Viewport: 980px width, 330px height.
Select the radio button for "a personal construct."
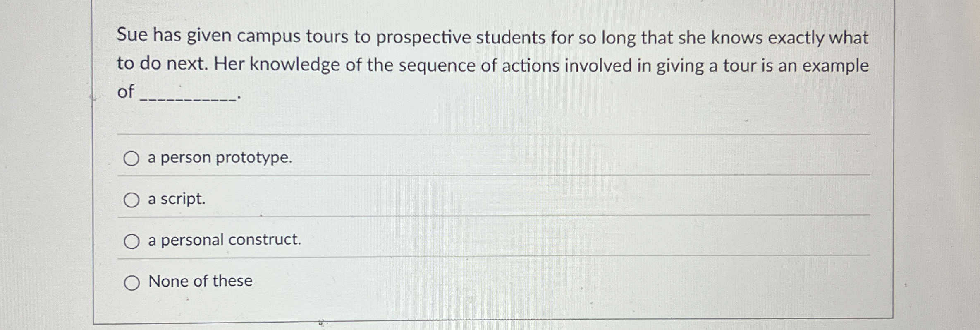point(132,241)
